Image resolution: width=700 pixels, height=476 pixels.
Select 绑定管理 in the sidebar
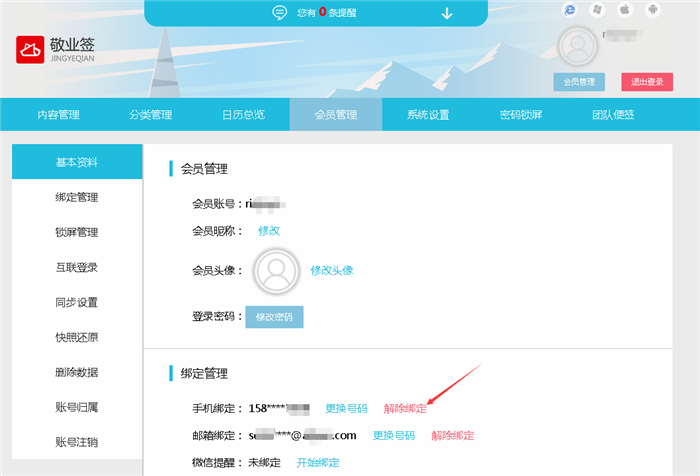coord(77,197)
